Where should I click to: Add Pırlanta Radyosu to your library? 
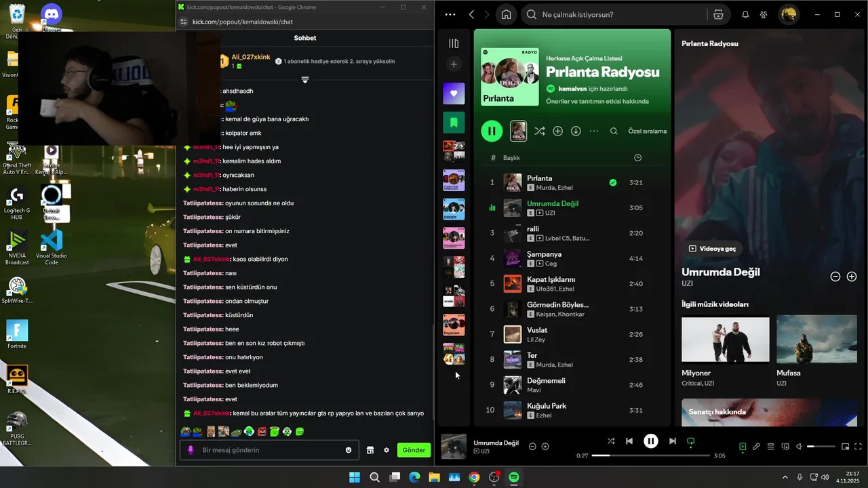point(557,131)
